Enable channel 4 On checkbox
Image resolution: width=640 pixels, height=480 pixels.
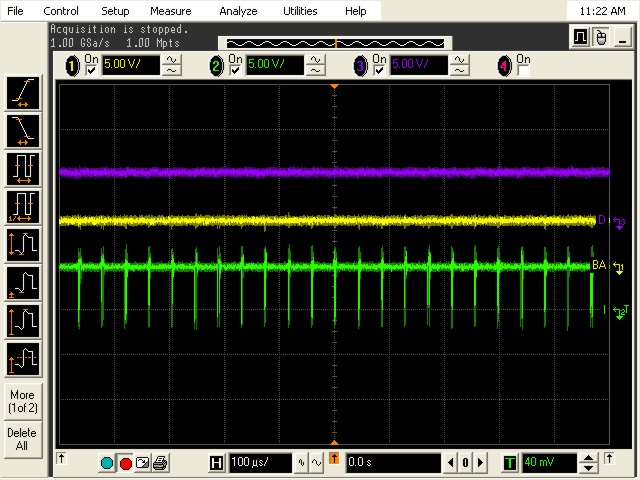(x=523, y=71)
